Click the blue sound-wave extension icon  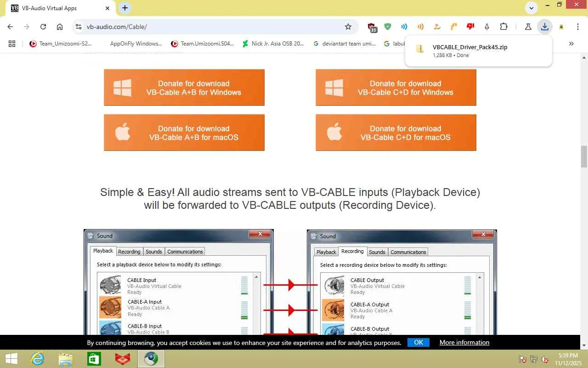(404, 27)
